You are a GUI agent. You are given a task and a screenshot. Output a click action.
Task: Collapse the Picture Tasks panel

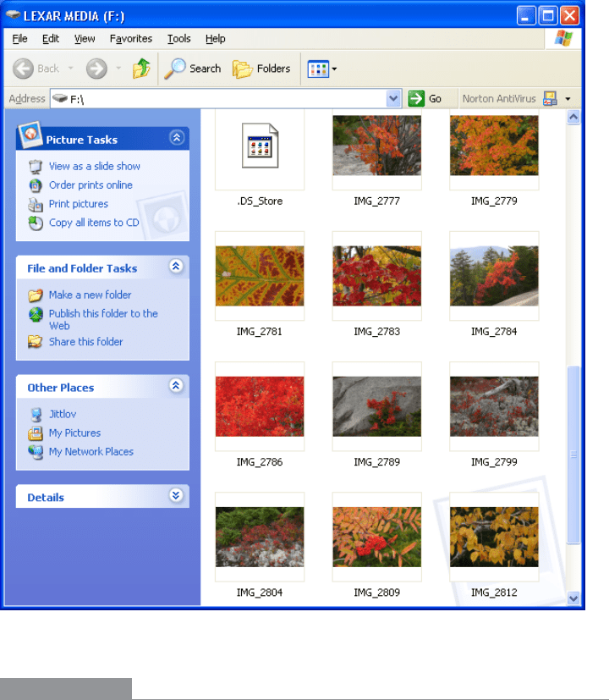(177, 137)
